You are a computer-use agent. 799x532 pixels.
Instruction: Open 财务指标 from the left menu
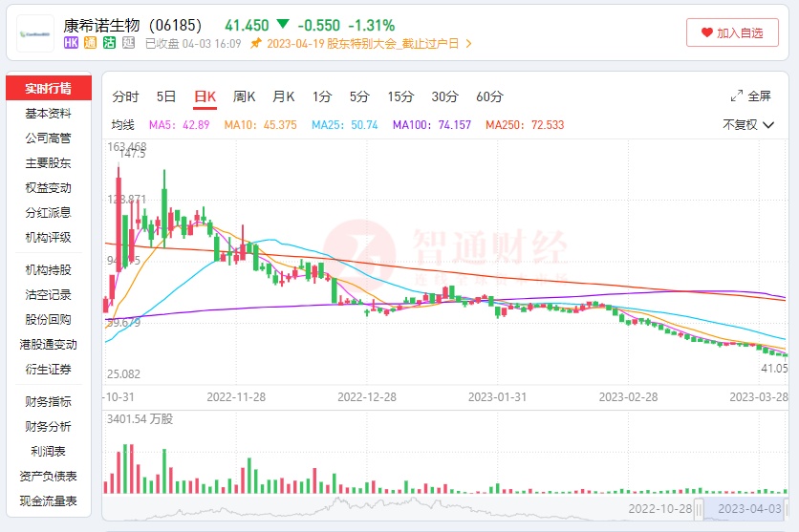coord(48,402)
